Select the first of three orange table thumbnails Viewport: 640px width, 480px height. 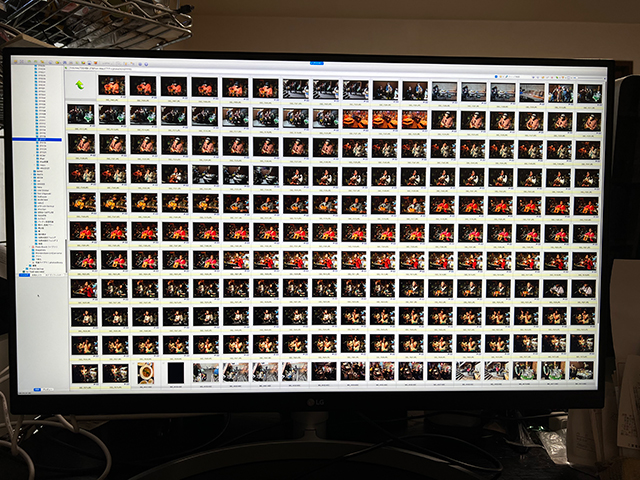pos(355,119)
